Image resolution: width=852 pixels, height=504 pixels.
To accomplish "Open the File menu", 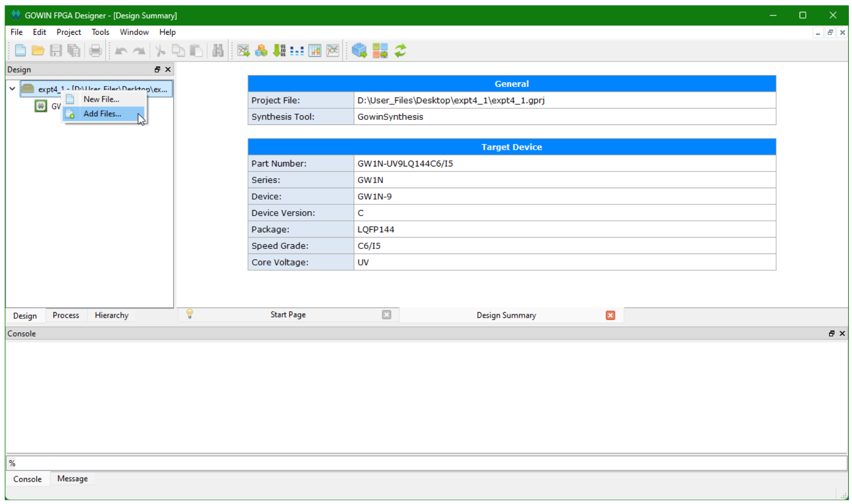I will point(17,32).
